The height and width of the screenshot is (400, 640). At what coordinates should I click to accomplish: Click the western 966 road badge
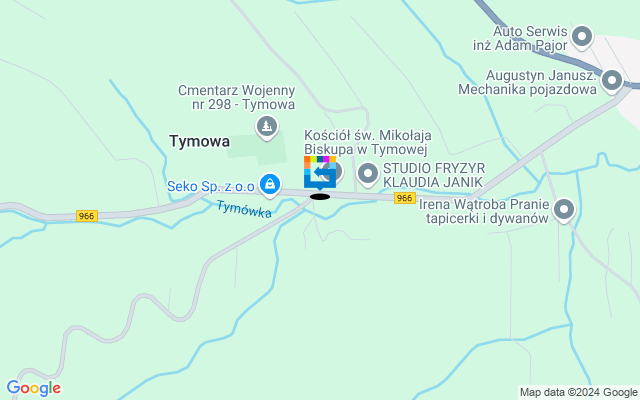tap(87, 216)
